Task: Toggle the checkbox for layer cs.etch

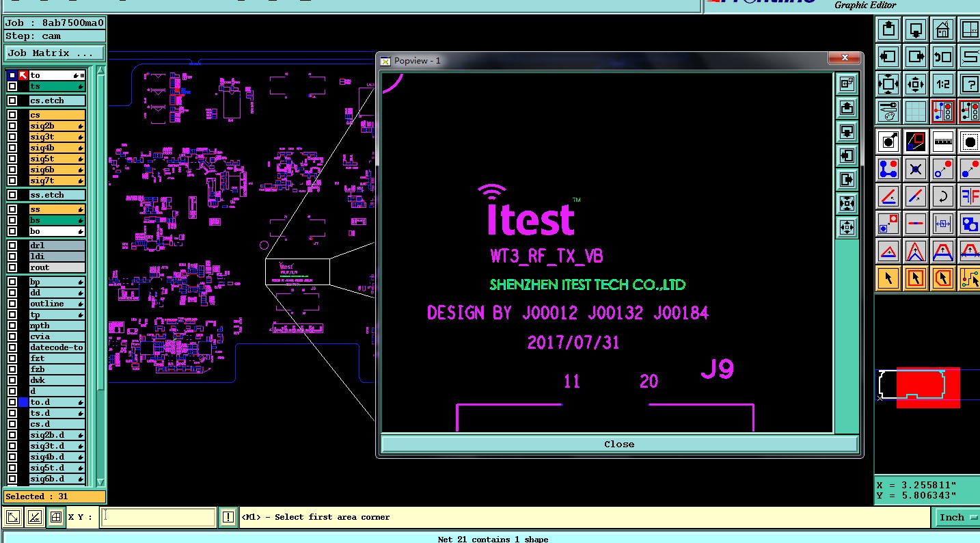Action: pos(12,101)
